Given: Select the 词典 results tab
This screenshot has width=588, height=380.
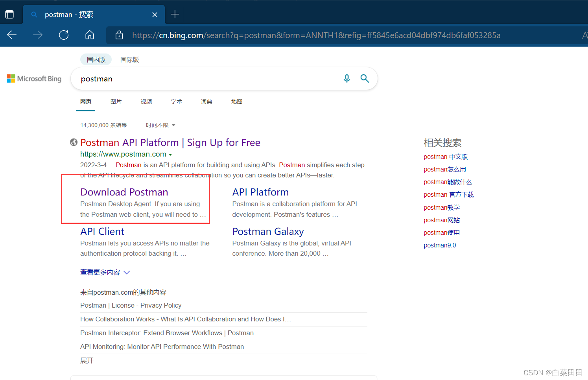Looking at the screenshot, I should click(x=206, y=101).
